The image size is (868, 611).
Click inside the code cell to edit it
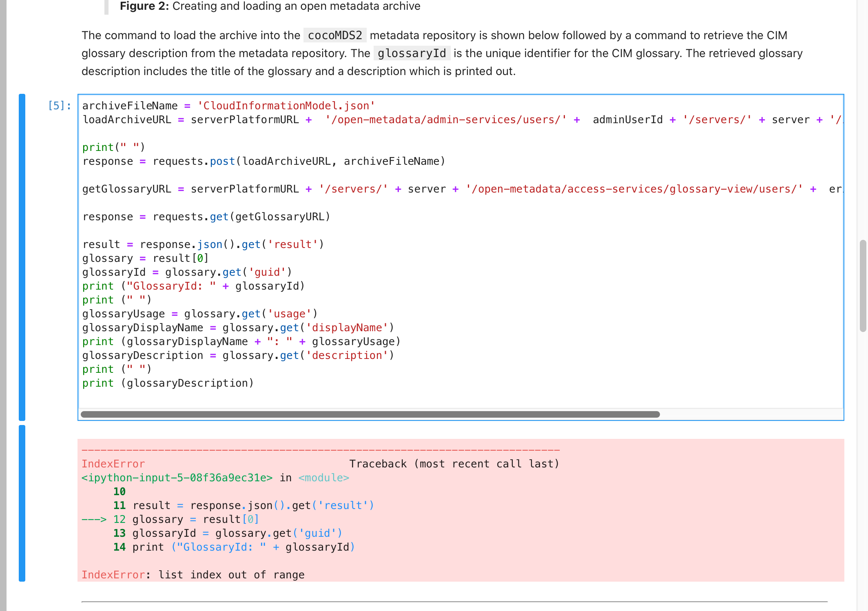(x=326, y=216)
